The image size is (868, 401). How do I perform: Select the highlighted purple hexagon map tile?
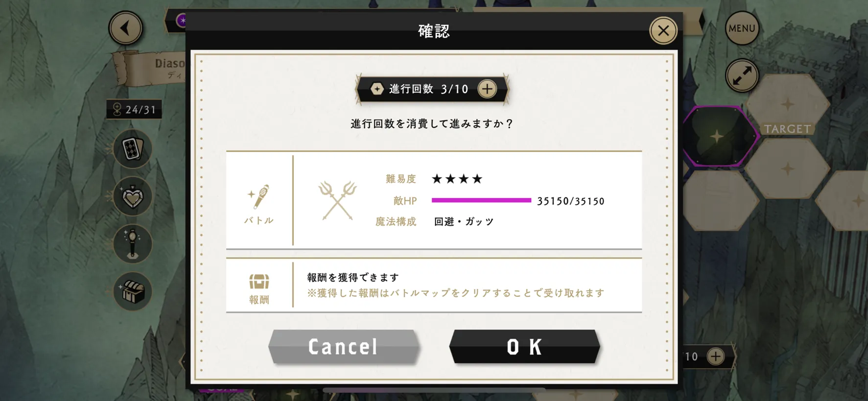pyautogui.click(x=720, y=136)
